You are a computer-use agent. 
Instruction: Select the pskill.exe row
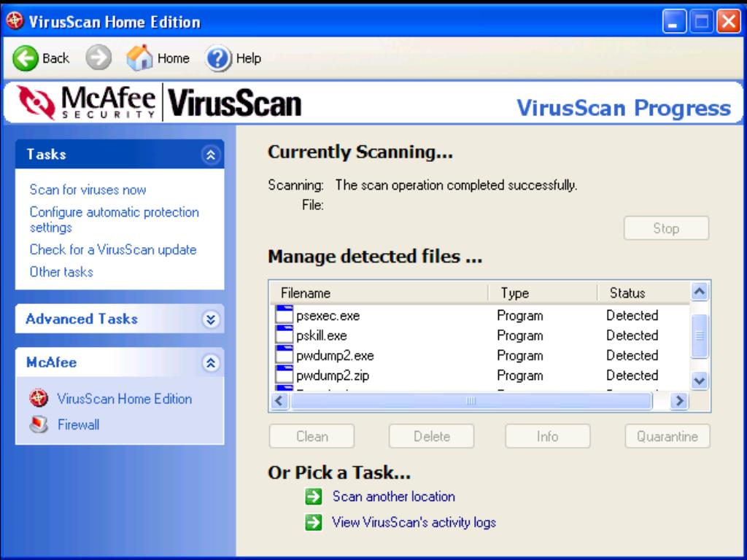click(480, 335)
